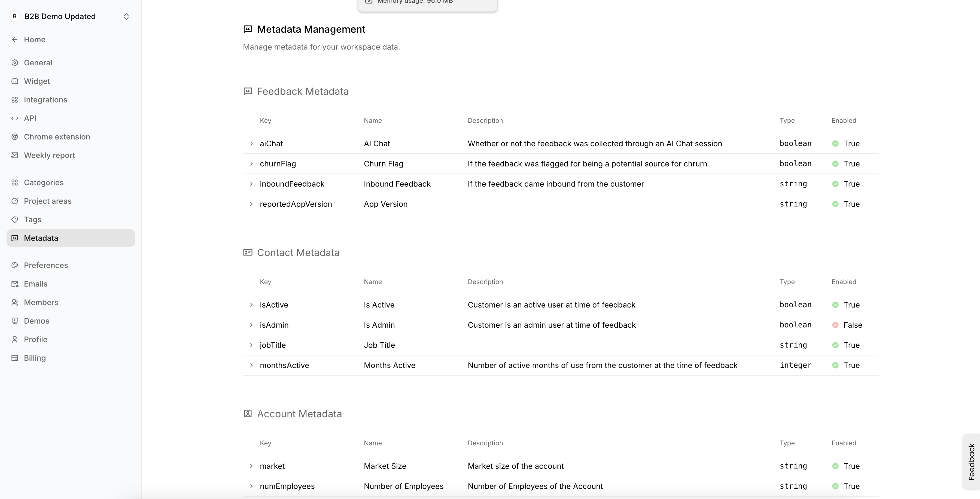This screenshot has width=980, height=499.
Task: Open the vertical Feedback side button
Action: pos(971,461)
